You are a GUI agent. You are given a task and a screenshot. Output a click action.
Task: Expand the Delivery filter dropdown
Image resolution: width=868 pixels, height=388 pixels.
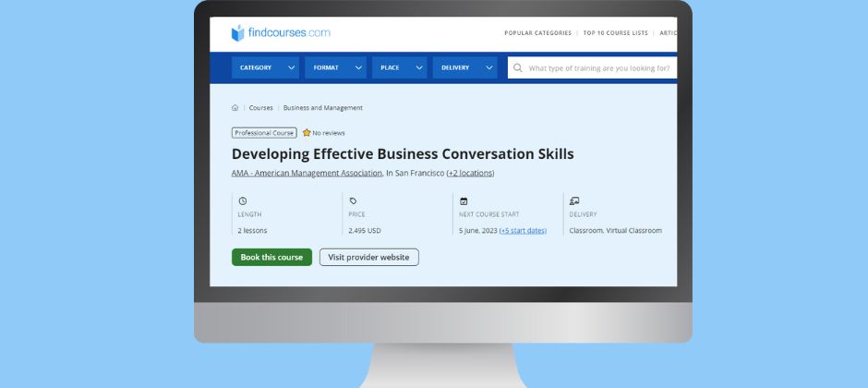pos(464,67)
